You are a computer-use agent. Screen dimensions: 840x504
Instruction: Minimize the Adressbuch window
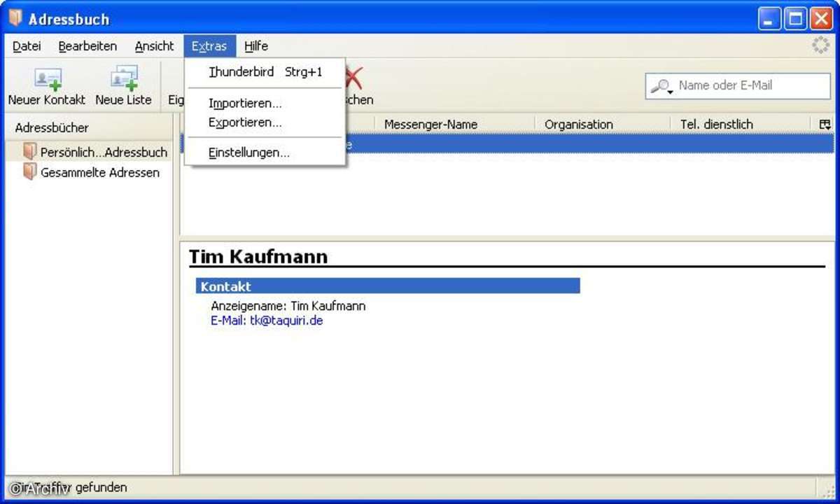click(769, 19)
